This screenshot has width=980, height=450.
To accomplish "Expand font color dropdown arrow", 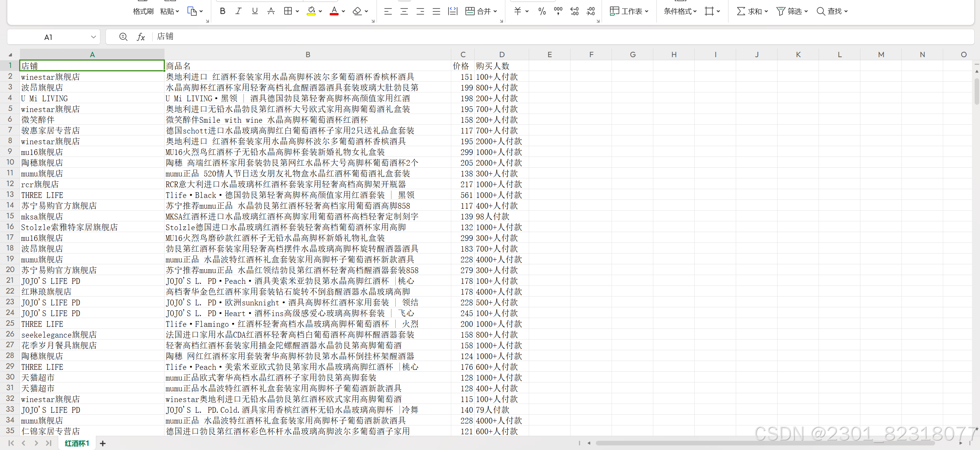I will click(x=344, y=12).
